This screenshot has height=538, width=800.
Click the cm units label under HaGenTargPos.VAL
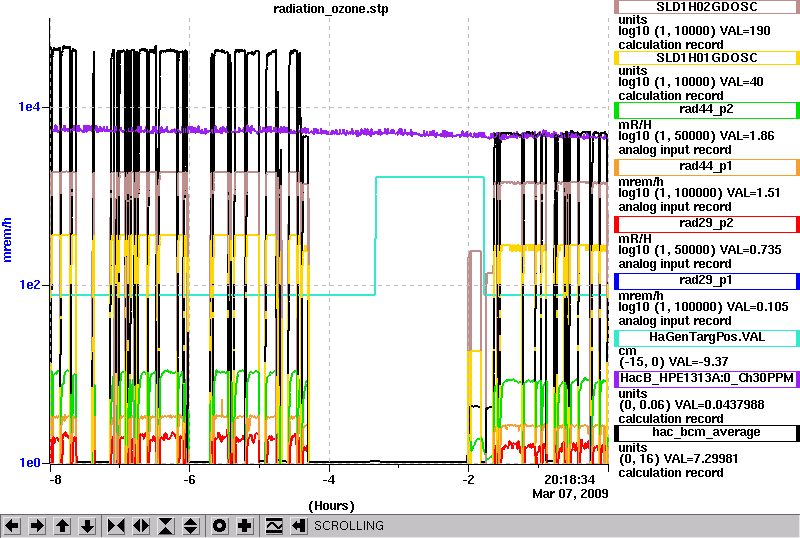click(627, 351)
